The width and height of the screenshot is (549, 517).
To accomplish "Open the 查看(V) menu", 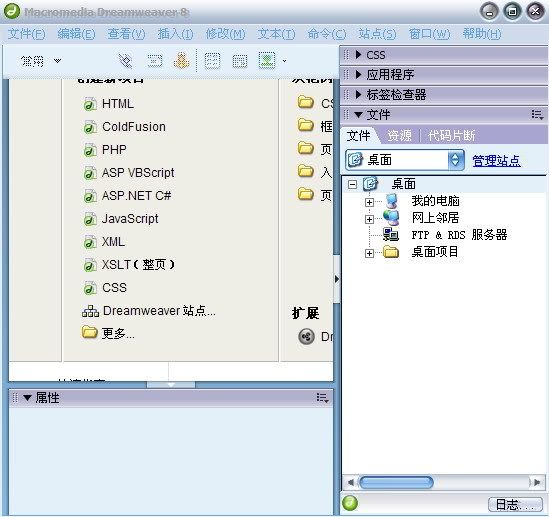I will pos(126,34).
